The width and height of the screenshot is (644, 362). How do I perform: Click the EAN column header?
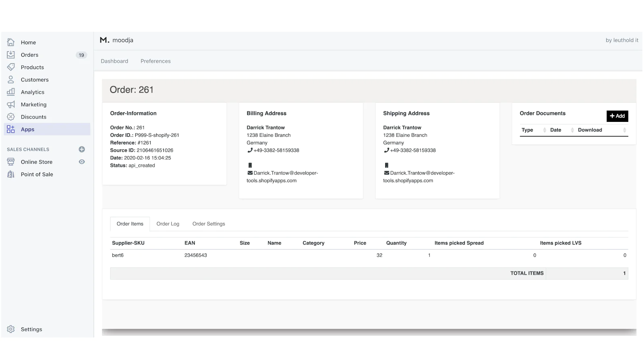click(x=190, y=243)
